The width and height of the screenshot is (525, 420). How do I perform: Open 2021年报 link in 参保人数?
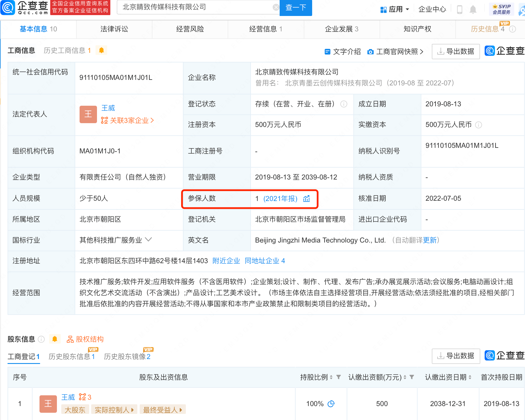coord(281,199)
